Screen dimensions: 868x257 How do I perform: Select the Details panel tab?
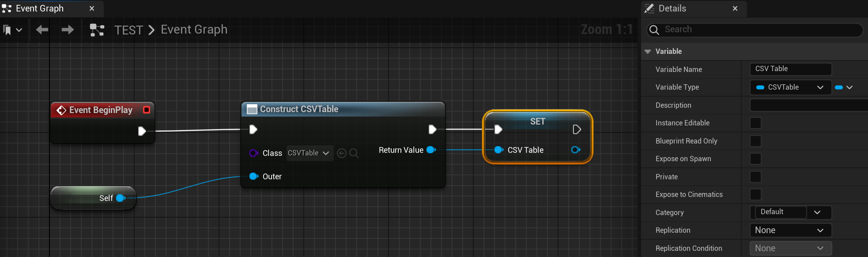[x=672, y=8]
